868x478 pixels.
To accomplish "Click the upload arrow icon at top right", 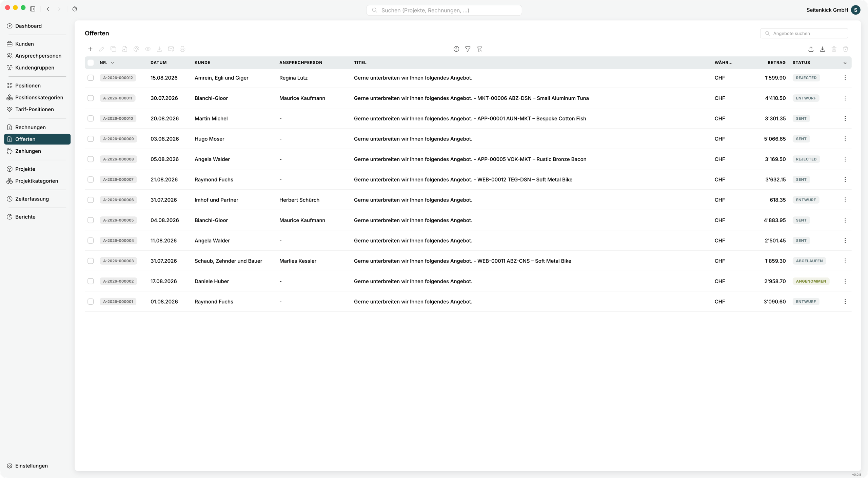I will coord(811,49).
